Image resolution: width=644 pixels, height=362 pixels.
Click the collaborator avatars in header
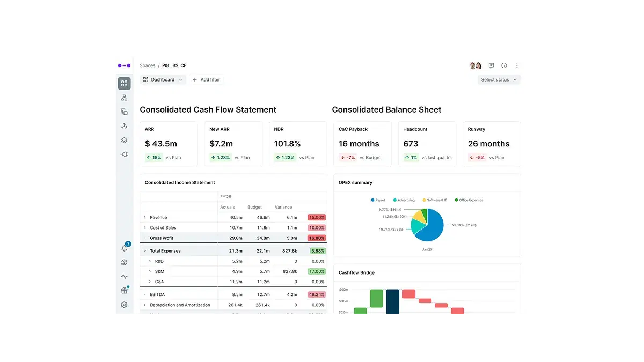475,65
